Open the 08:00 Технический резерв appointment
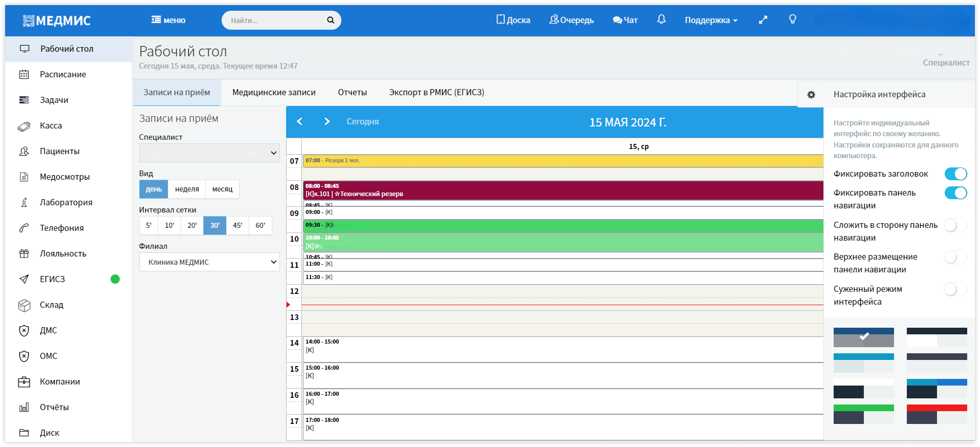This screenshot has height=447, width=980. pyautogui.click(x=563, y=190)
